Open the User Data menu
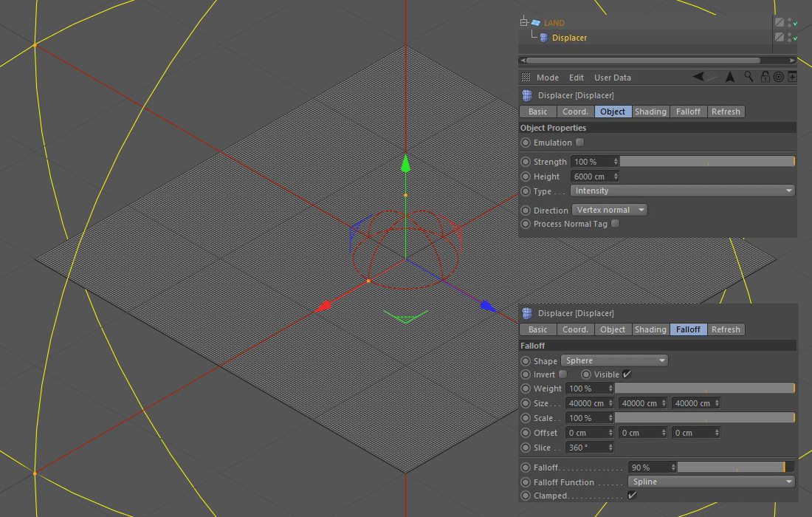 tap(612, 78)
